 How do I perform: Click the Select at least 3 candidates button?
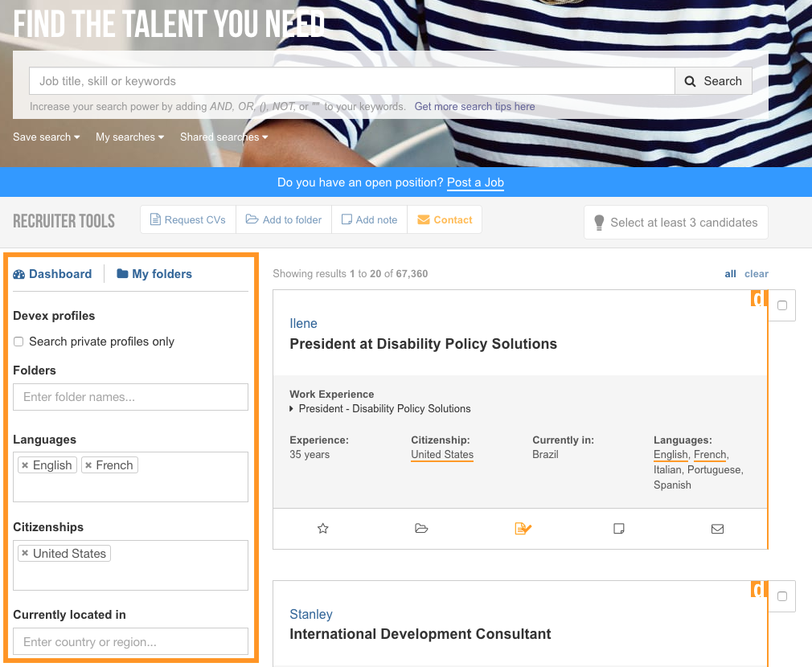[x=676, y=223]
